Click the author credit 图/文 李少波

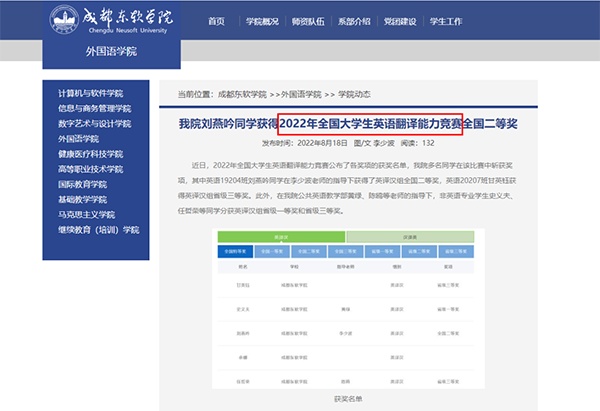[374, 143]
